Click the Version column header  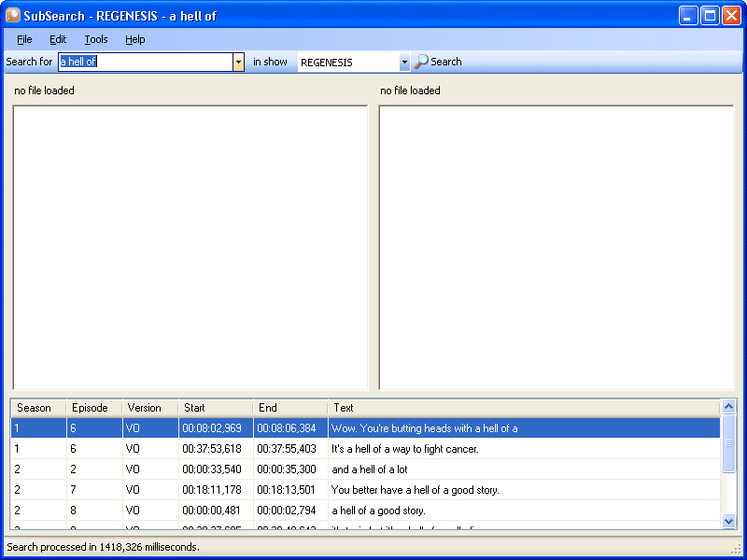click(x=149, y=408)
